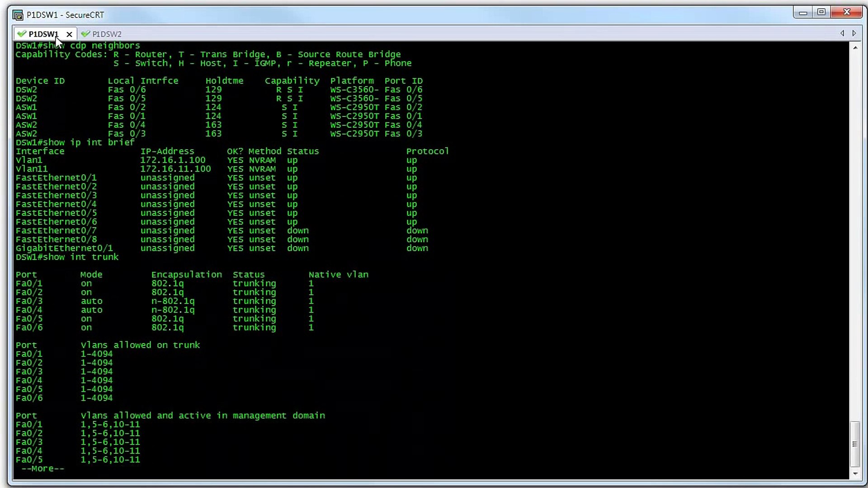
Task: Click the restore window icon
Action: 822,12
